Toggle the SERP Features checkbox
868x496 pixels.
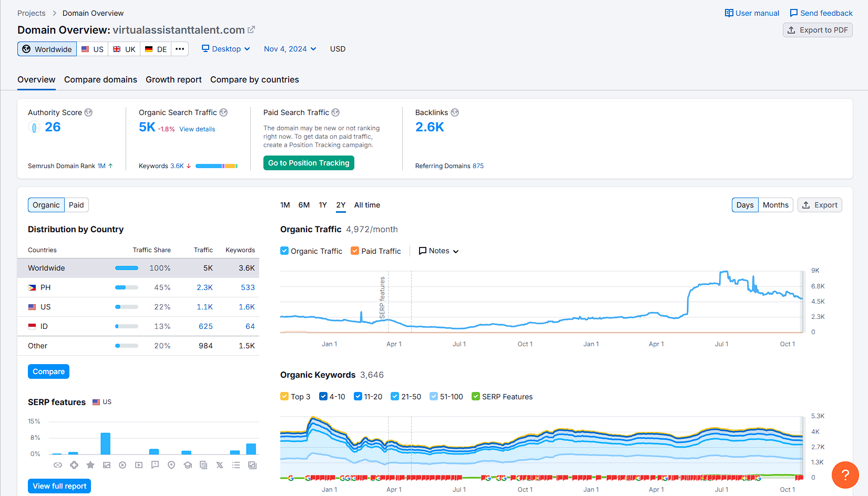tap(476, 397)
